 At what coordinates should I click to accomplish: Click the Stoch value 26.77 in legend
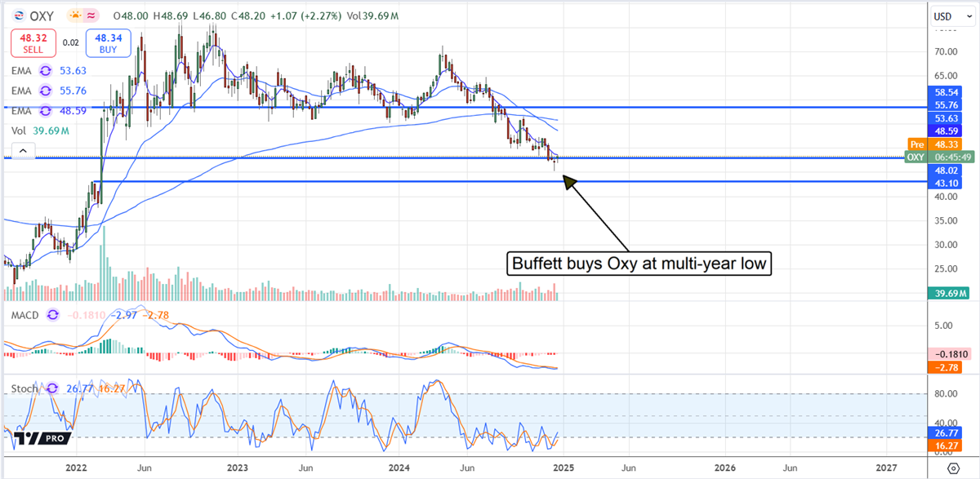coord(80,388)
